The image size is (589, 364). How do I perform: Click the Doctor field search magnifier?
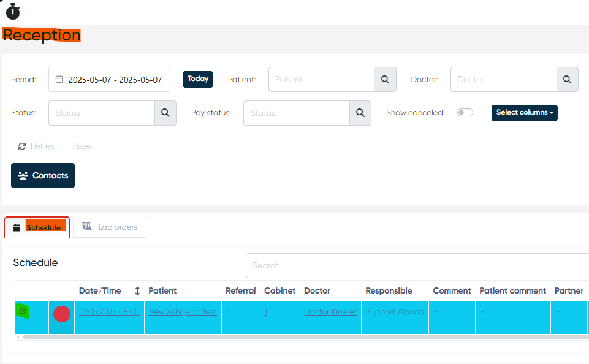[x=567, y=80]
